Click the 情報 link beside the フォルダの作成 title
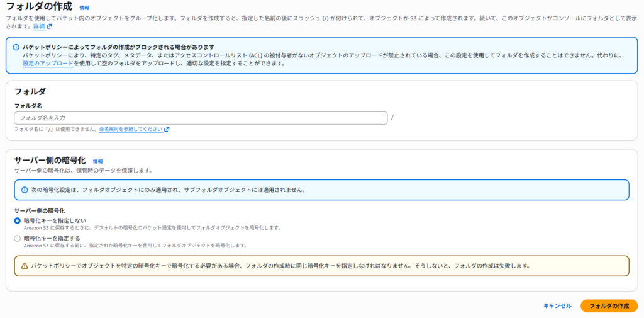Image resolution: width=644 pixels, height=318 pixels. [84, 8]
